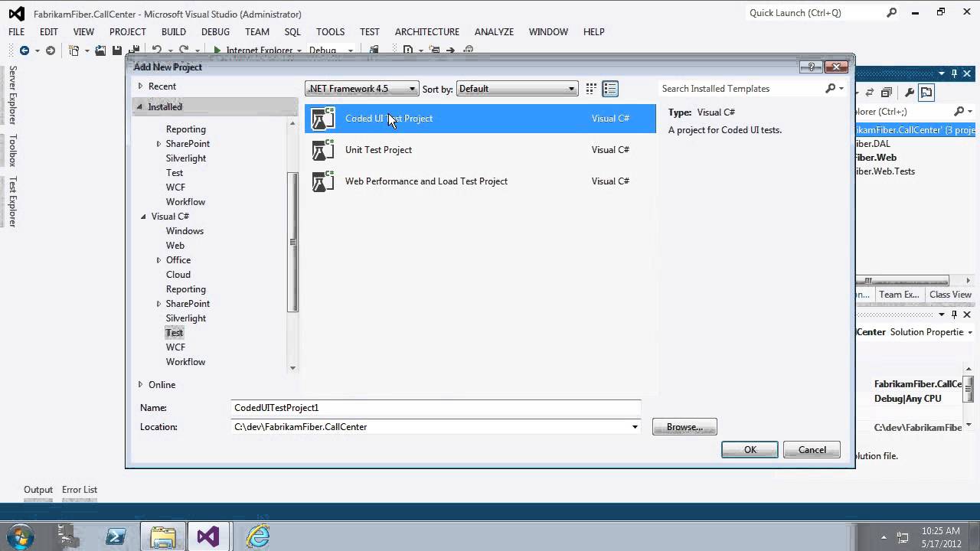980x551 pixels.
Task: Switch to the Class View tab
Action: pyautogui.click(x=950, y=295)
